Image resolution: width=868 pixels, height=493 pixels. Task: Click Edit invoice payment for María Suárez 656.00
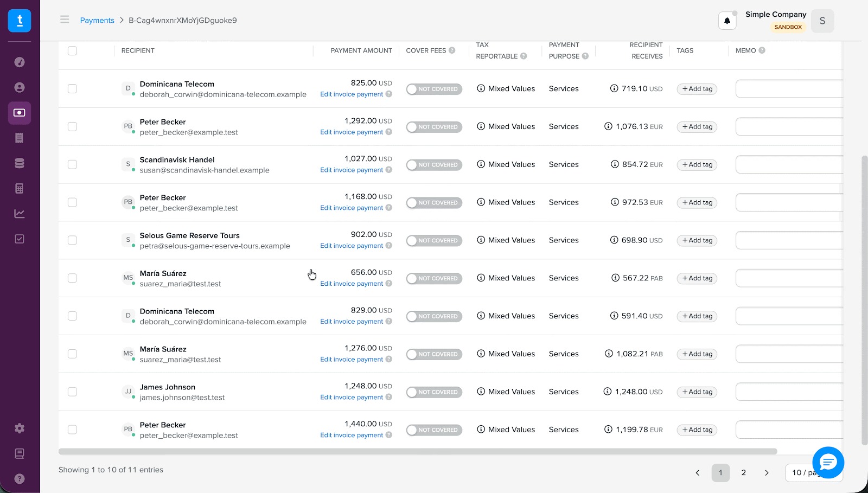(x=352, y=284)
